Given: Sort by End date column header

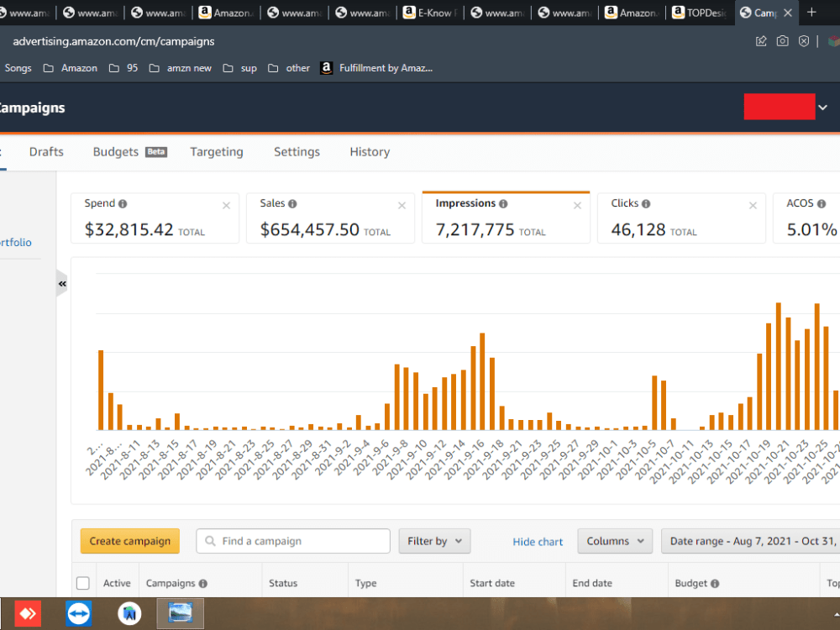Looking at the screenshot, I should click(592, 583).
